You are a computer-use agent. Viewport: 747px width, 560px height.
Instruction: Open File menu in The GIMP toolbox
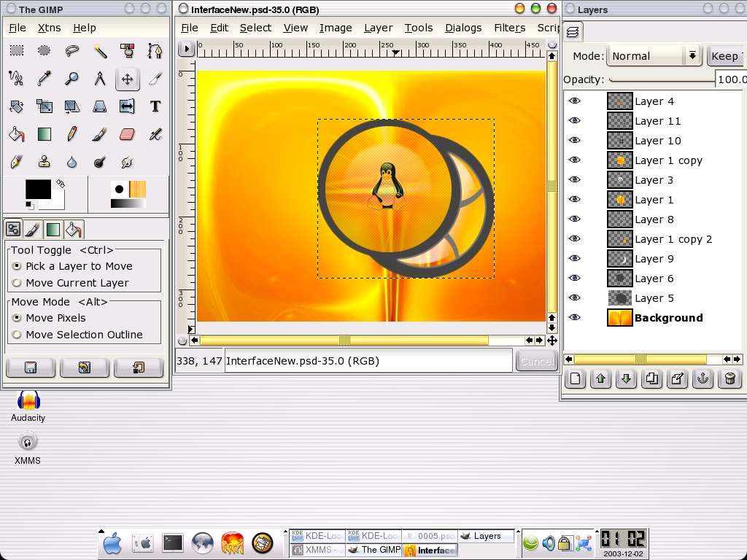[18, 28]
